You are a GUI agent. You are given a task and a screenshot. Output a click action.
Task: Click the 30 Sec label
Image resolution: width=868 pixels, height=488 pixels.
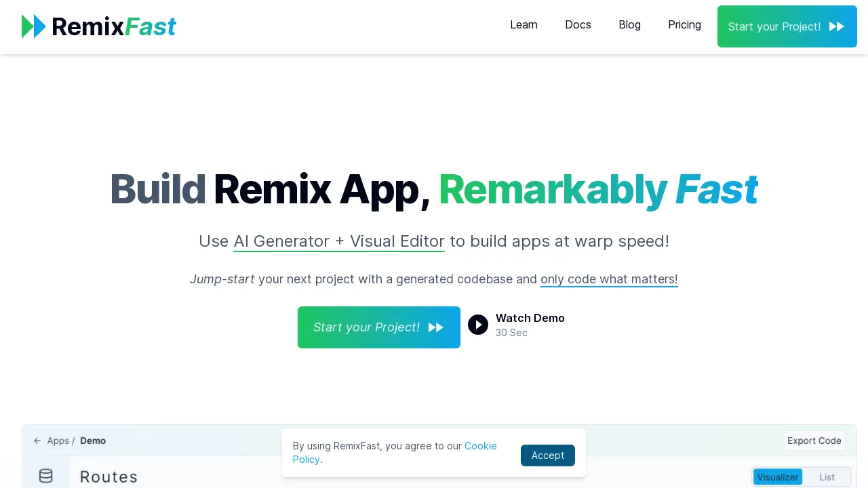(x=511, y=333)
